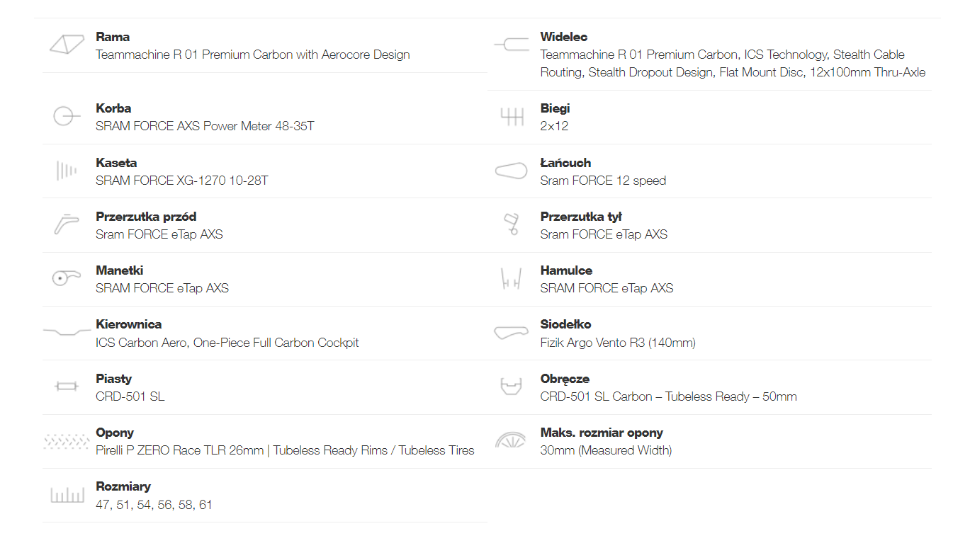Viewport: 953px width, 560px height.
Task: Click the shifter icon next to Manetki
Action: pyautogui.click(x=67, y=278)
